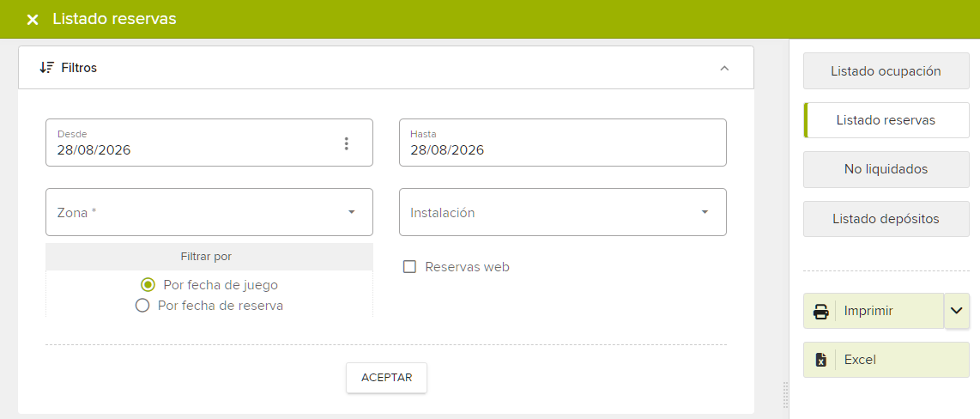Click the Filtros sort icon
Image resolution: width=980 pixels, height=419 pixels.
[x=47, y=68]
